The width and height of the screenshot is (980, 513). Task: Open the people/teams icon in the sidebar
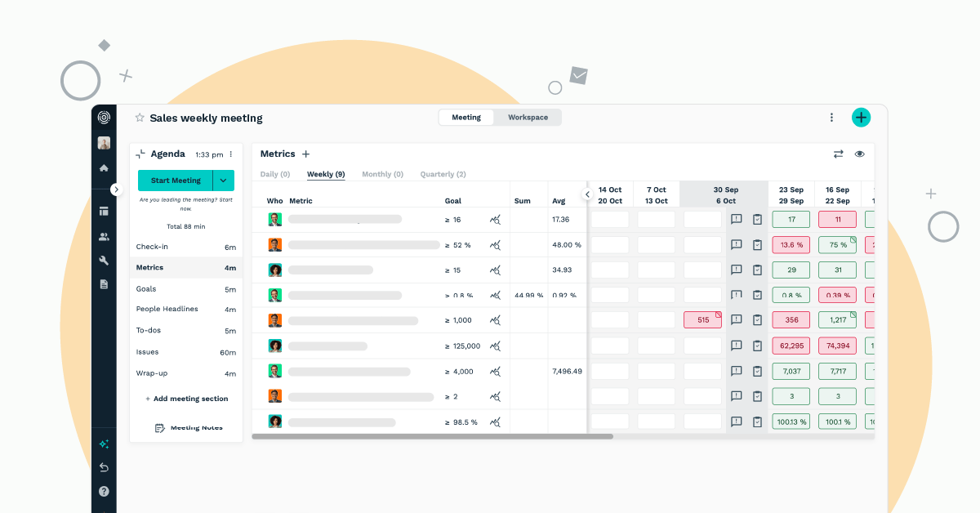coord(104,237)
